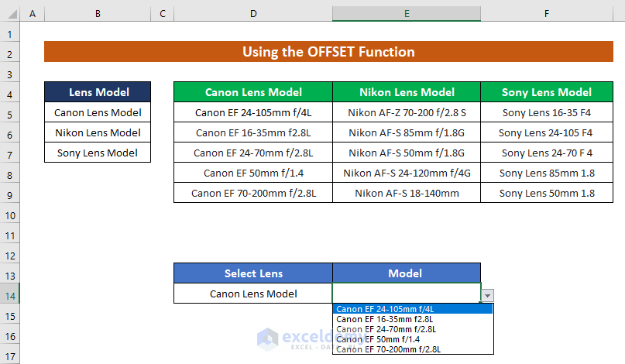Select cell D5 'Canon EF 24-105mm f/4L'
This screenshot has height=364, width=625.
click(253, 112)
